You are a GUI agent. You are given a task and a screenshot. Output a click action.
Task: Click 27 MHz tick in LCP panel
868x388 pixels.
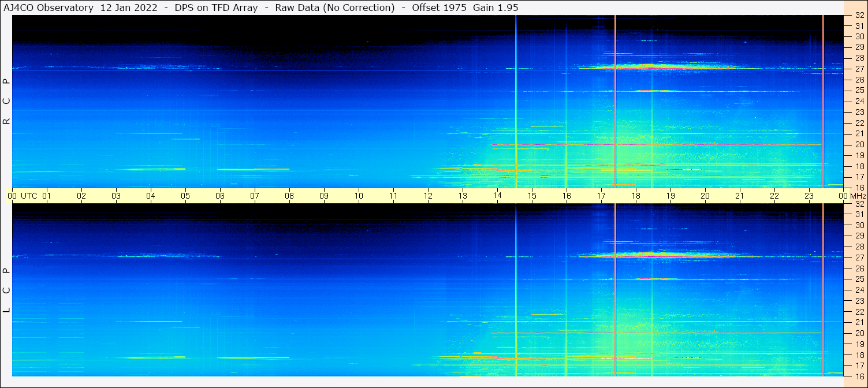click(859, 258)
